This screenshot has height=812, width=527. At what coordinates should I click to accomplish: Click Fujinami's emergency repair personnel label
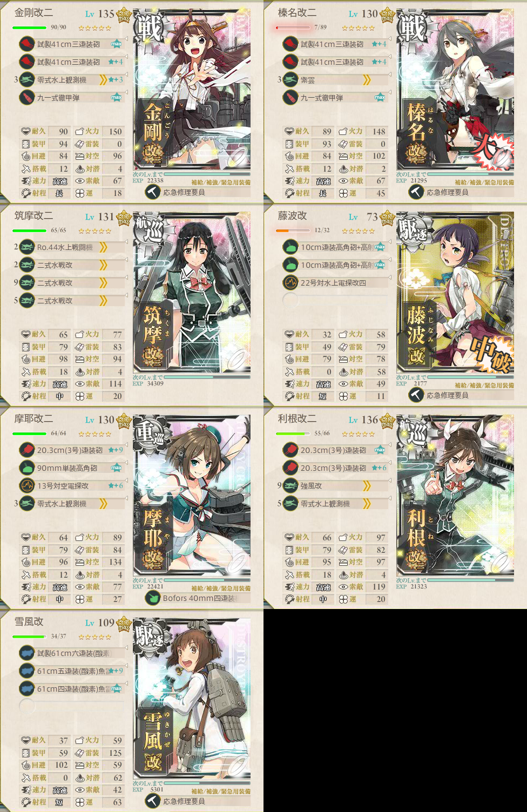[x=448, y=395]
